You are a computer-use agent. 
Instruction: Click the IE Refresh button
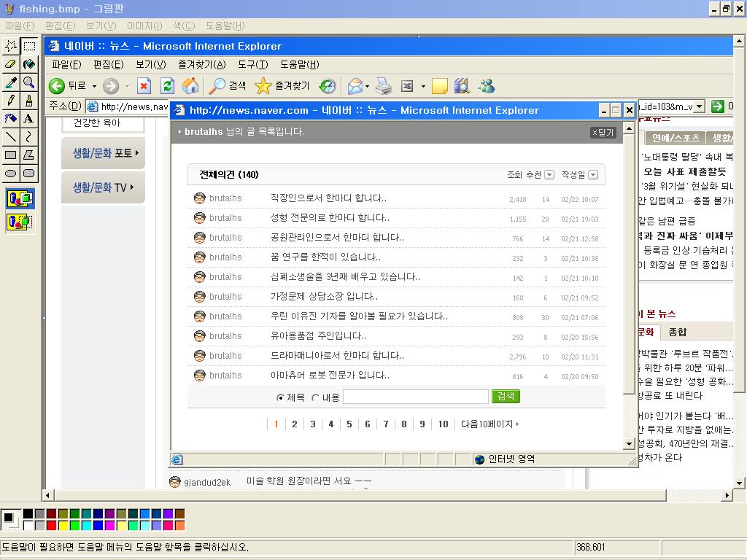167,86
